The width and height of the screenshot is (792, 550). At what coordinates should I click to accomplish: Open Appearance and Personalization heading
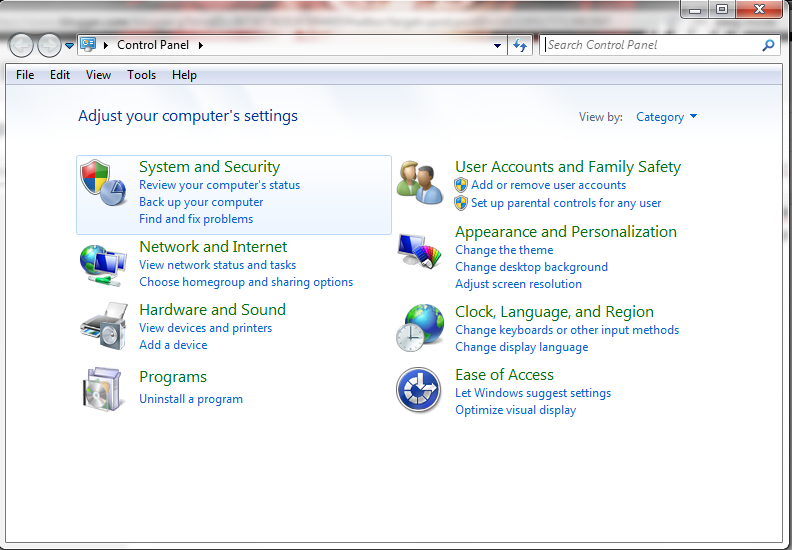[566, 231]
